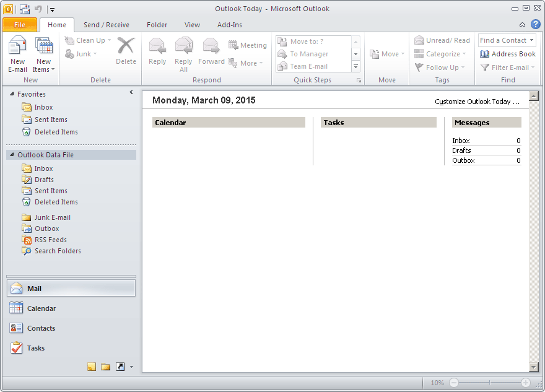Click the Reply icon
Image resolution: width=545 pixels, height=392 pixels.
tap(157, 46)
